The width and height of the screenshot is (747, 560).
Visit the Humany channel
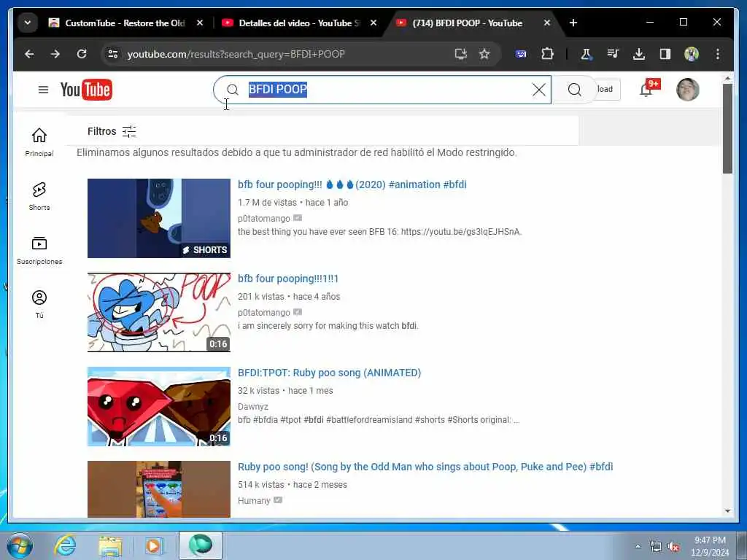click(254, 501)
